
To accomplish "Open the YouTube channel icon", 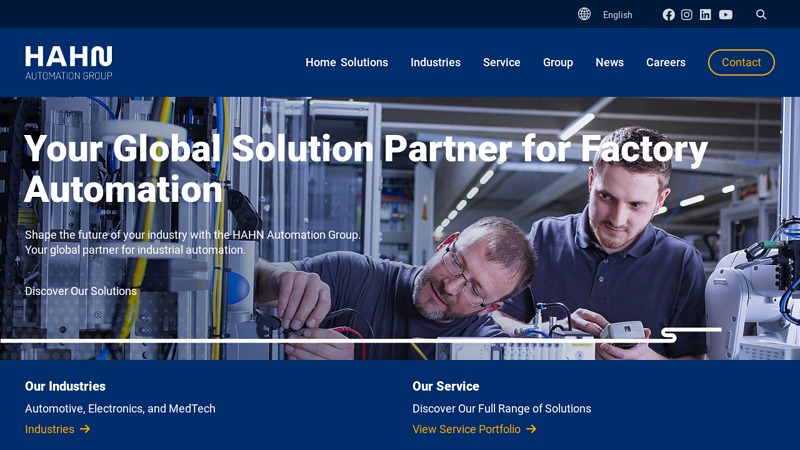I will (726, 15).
